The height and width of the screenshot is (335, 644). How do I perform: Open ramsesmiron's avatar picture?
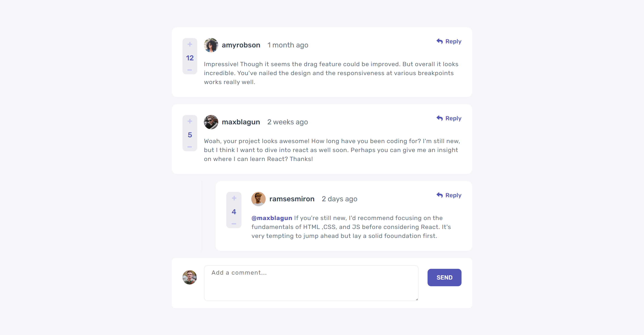258,199
